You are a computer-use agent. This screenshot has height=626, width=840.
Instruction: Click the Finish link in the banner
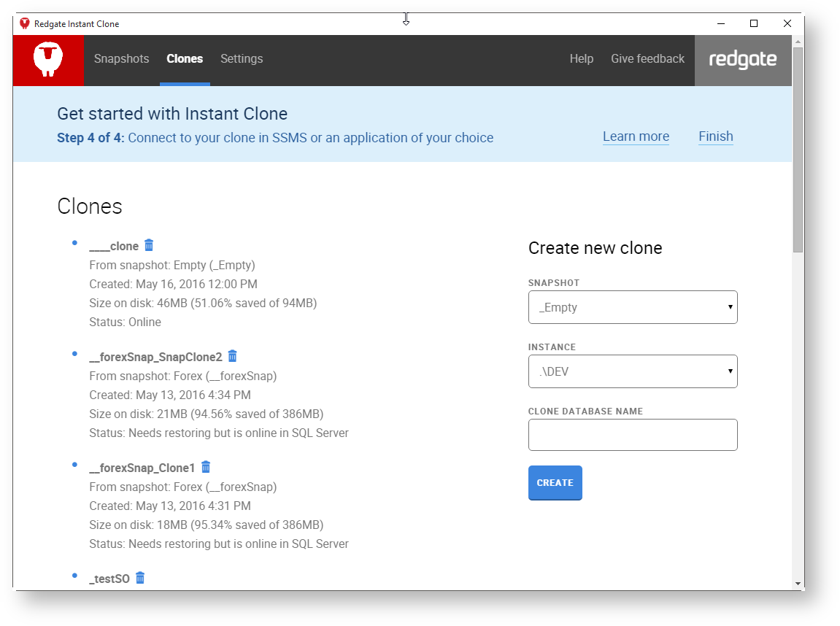pyautogui.click(x=716, y=136)
